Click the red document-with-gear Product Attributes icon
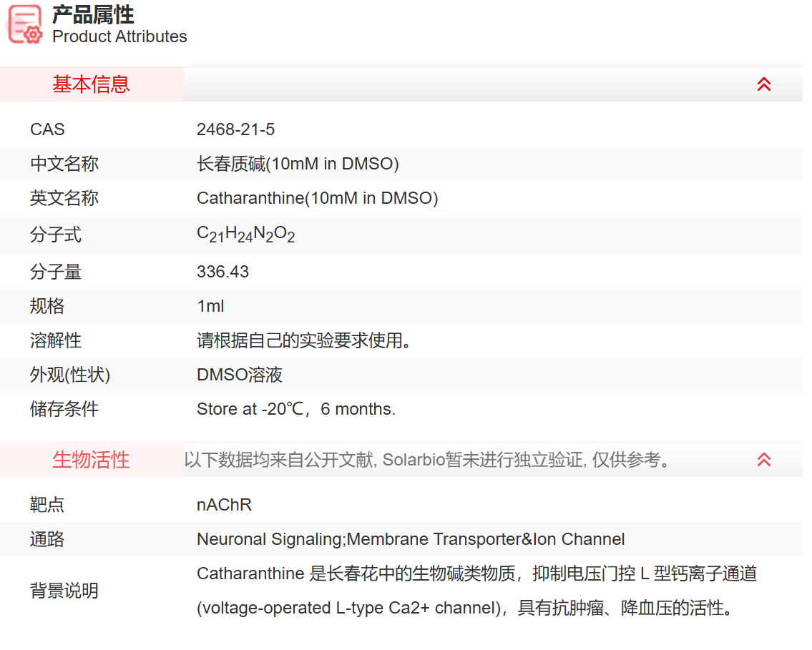The image size is (812, 650). (x=24, y=24)
